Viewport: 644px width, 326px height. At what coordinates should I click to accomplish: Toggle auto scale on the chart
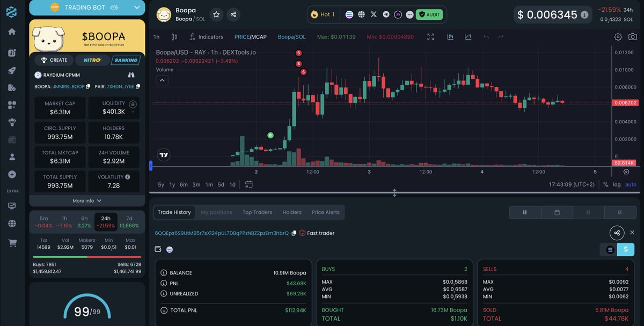tap(631, 184)
